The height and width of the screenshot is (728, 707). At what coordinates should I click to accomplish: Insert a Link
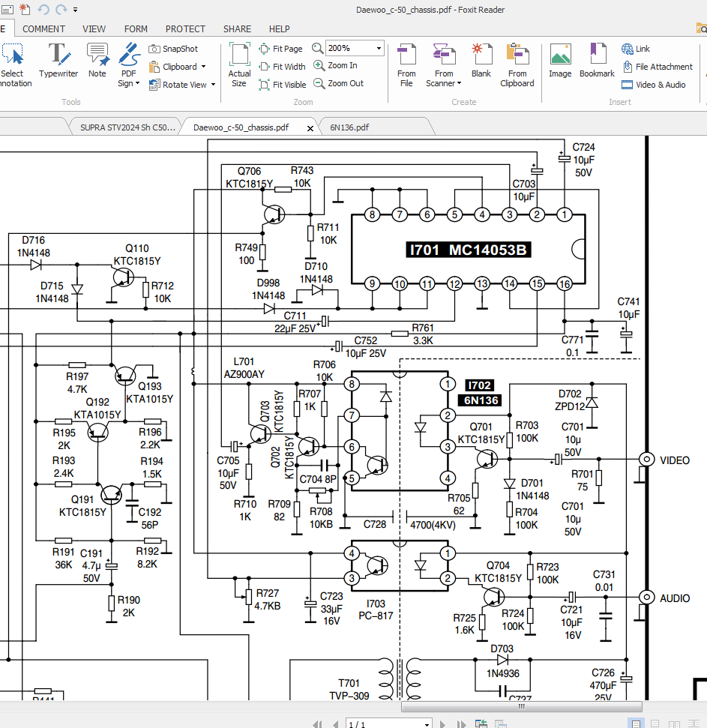tap(636, 49)
